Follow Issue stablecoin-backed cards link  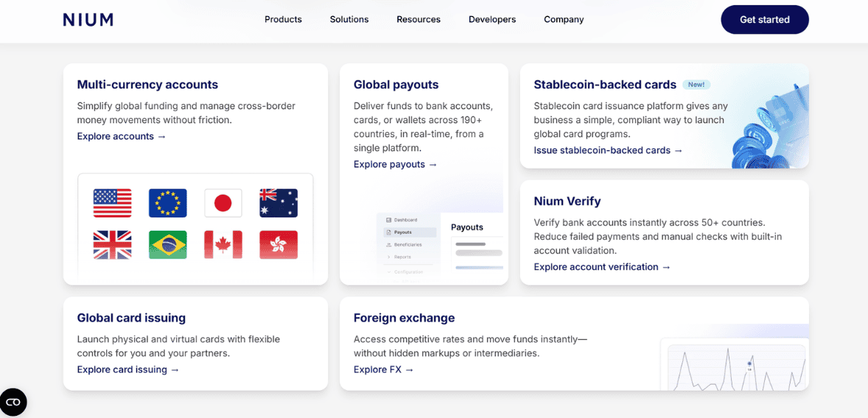[x=608, y=150]
